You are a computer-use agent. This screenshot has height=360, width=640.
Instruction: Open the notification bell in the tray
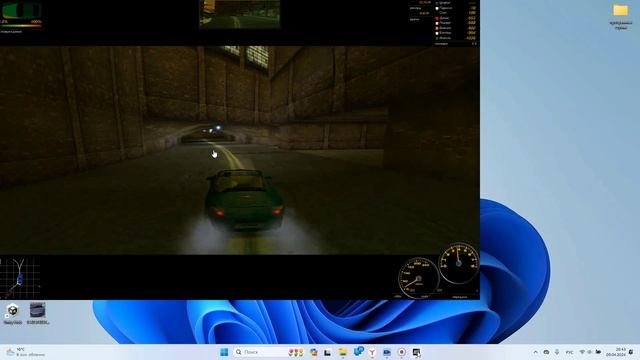pos(631,352)
